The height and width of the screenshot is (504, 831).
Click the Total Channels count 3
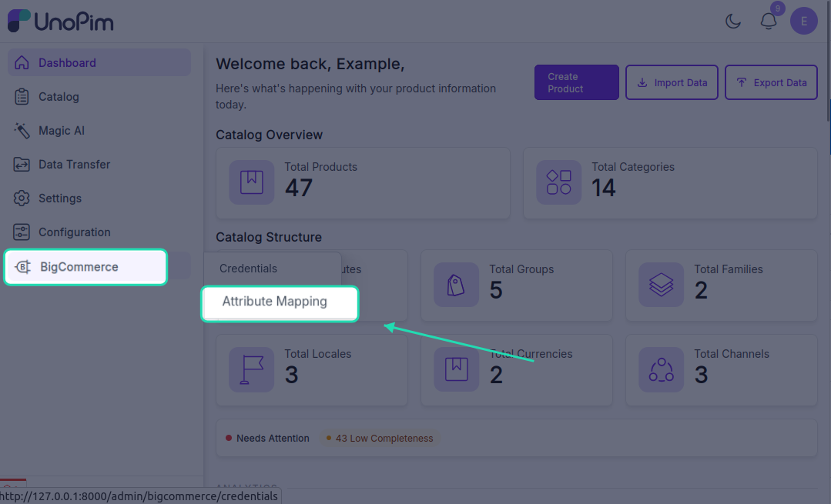pyautogui.click(x=701, y=375)
